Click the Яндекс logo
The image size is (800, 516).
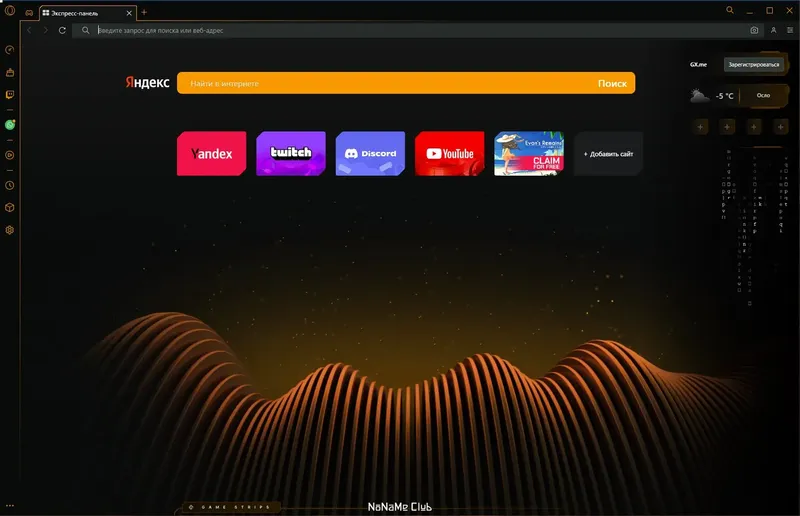pos(147,83)
